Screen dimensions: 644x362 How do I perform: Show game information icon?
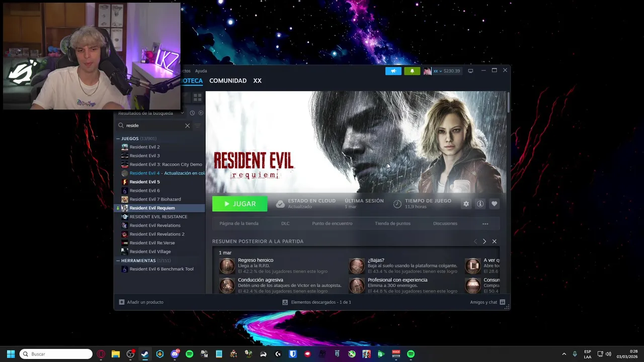pyautogui.click(x=480, y=204)
